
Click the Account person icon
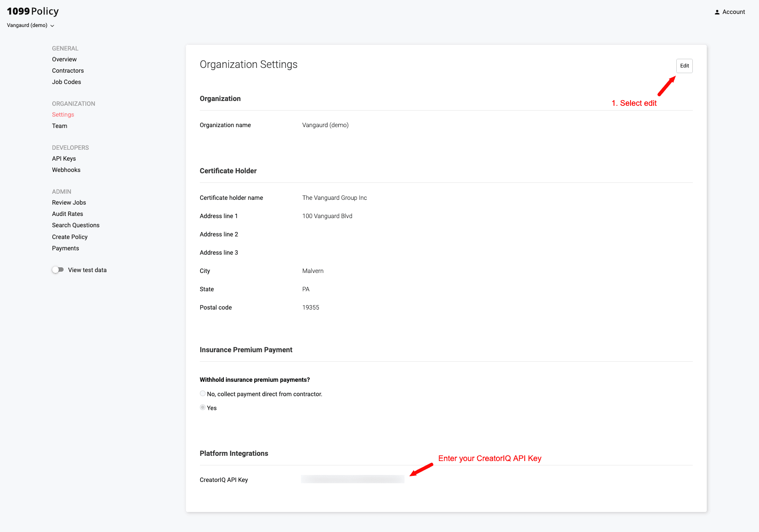pos(717,12)
